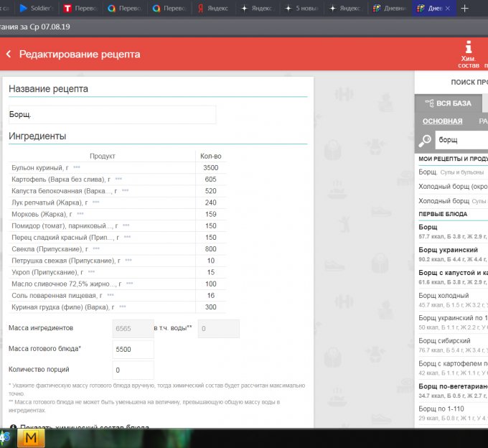Click the Борщ по-вегетариански search result

[452, 386]
